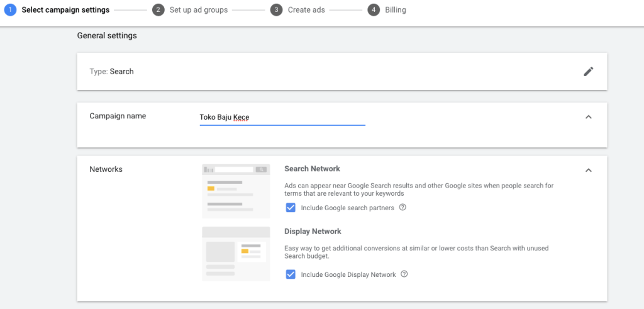
Task: Click the Campaign name text field
Action: point(282,118)
